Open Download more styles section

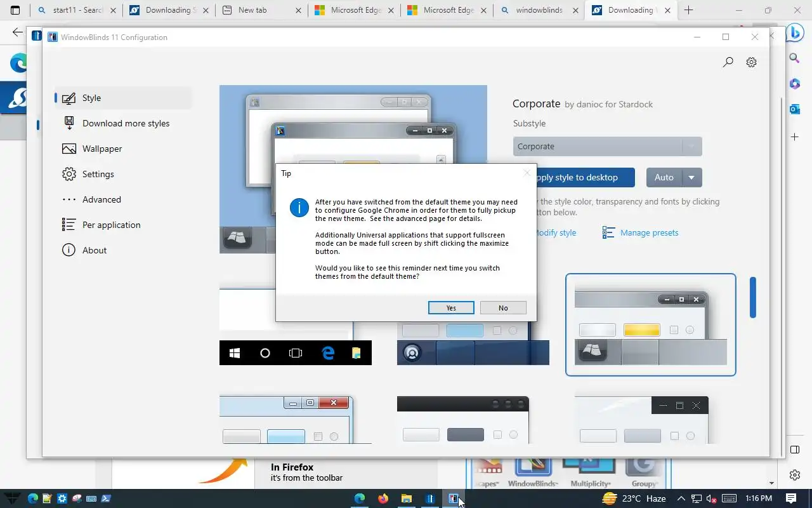(x=123, y=123)
